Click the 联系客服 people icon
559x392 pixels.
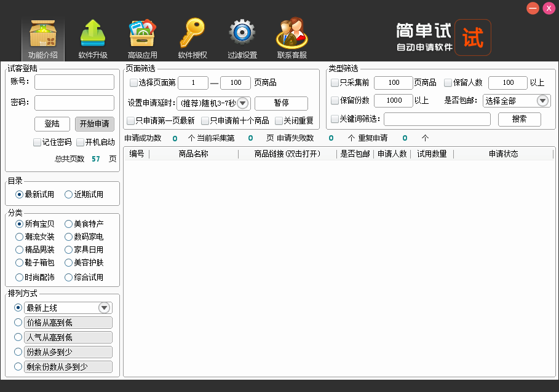[291, 34]
